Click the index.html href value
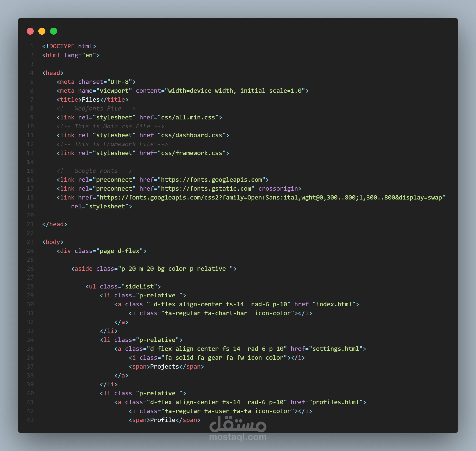 (334, 304)
